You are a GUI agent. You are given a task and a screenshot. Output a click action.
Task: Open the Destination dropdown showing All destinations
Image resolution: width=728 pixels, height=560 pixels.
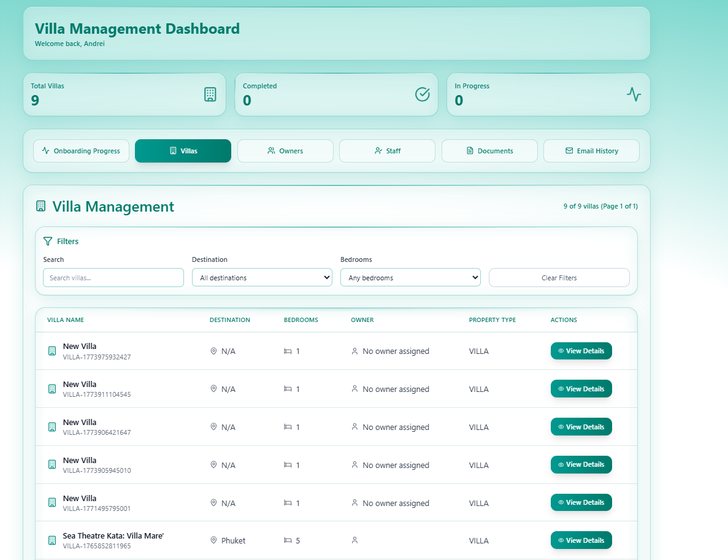[262, 277]
